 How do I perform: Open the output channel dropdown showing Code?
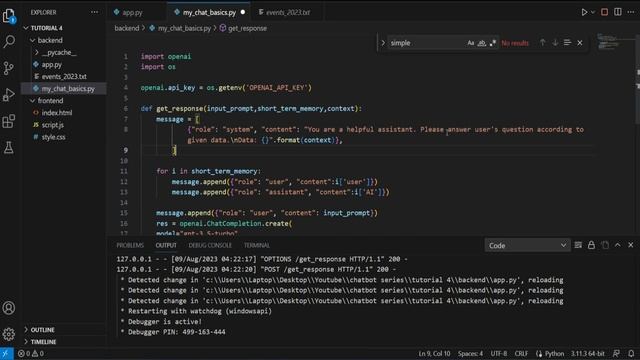pyautogui.click(x=527, y=245)
